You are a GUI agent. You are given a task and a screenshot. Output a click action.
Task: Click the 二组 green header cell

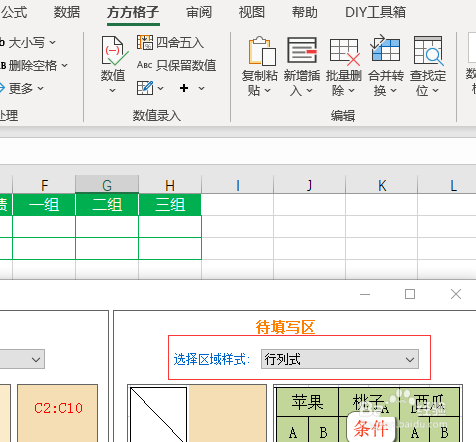[x=107, y=204]
